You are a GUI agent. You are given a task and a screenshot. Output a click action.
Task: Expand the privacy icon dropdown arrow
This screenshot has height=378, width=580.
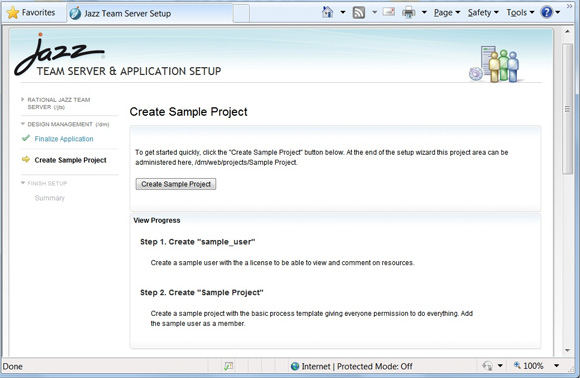[x=500, y=366]
